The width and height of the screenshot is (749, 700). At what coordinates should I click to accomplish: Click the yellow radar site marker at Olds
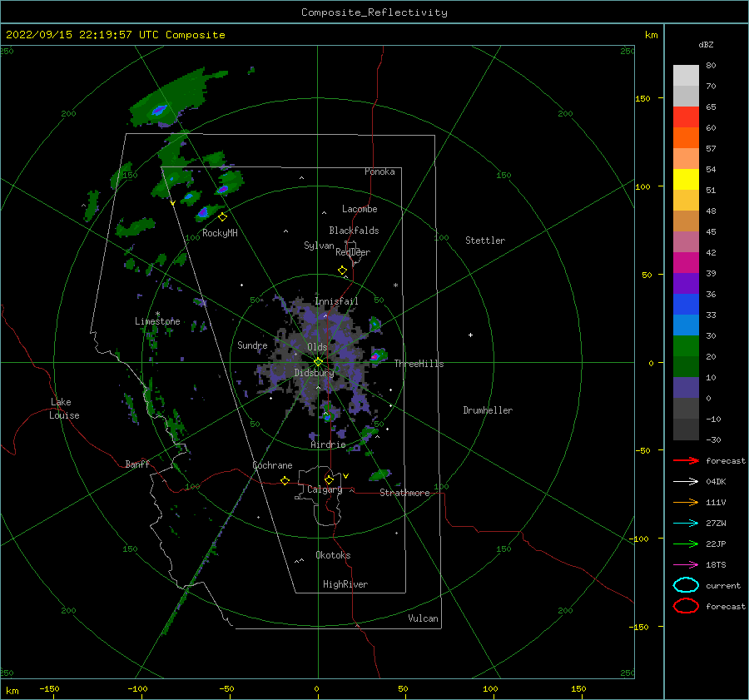[318, 362]
